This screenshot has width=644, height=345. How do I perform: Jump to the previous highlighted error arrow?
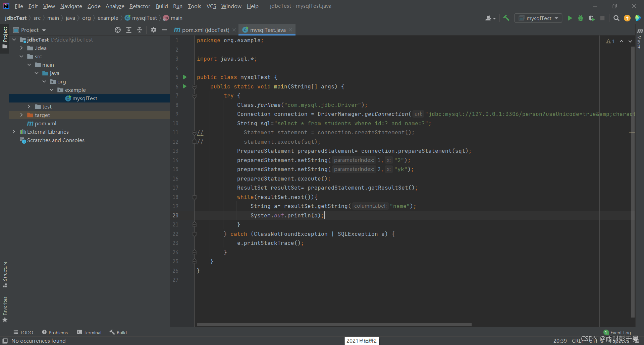(x=622, y=41)
